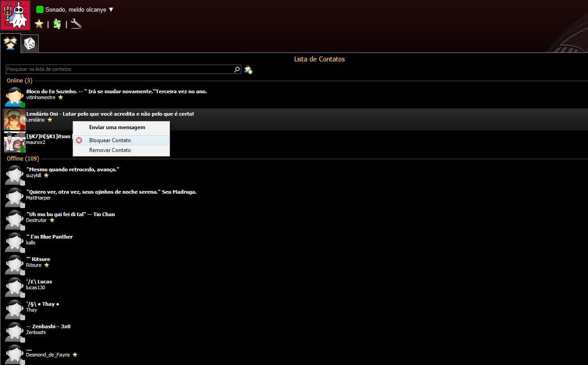Click username 'vitinhomestre'
This screenshot has height=365, width=588.
tap(41, 97)
